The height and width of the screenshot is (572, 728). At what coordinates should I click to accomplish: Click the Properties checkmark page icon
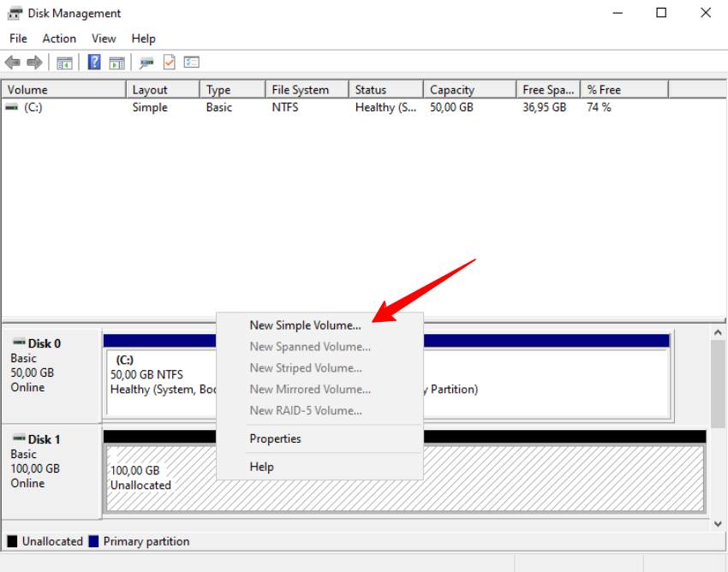170,63
